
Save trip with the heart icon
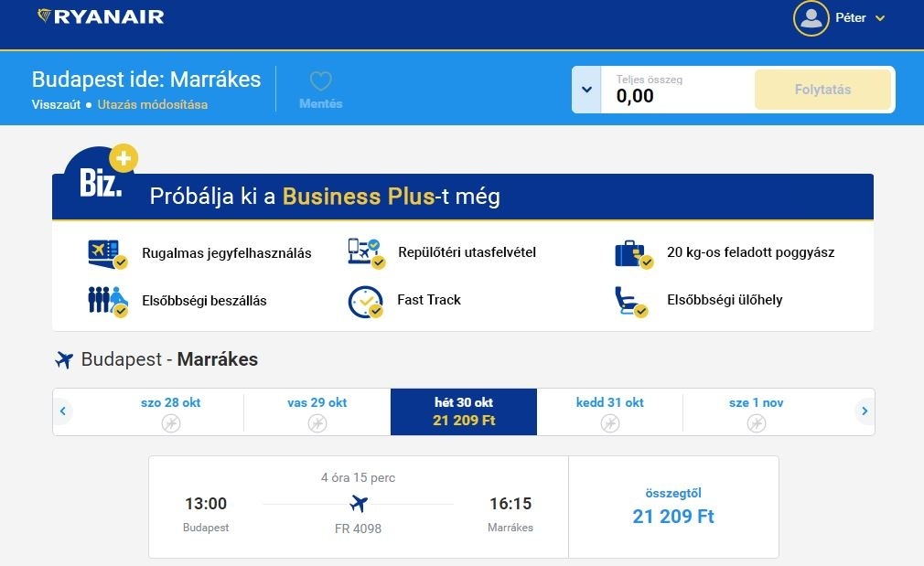coord(320,82)
